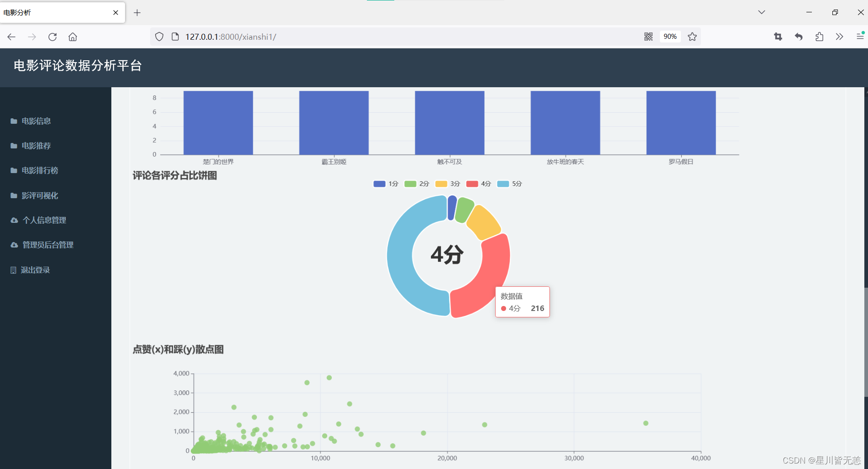Toggle the 1分 legend series

point(386,184)
